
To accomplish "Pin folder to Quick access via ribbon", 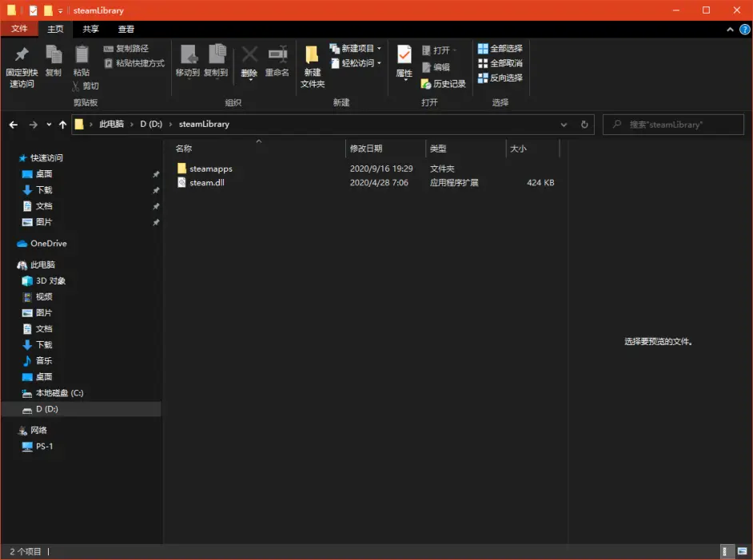I will 22,67.
